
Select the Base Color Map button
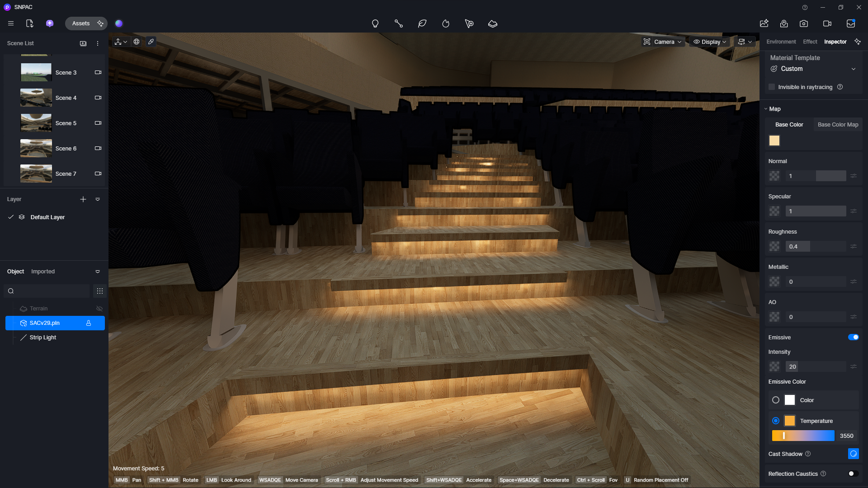pyautogui.click(x=838, y=125)
